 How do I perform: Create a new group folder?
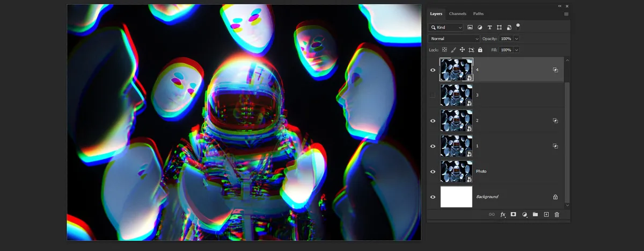pos(535,214)
